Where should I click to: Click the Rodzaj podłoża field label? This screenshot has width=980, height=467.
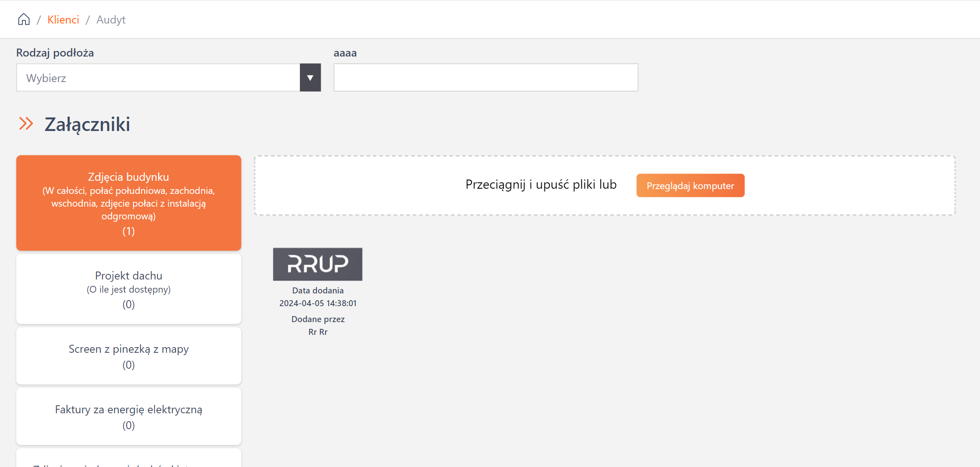[x=55, y=53]
